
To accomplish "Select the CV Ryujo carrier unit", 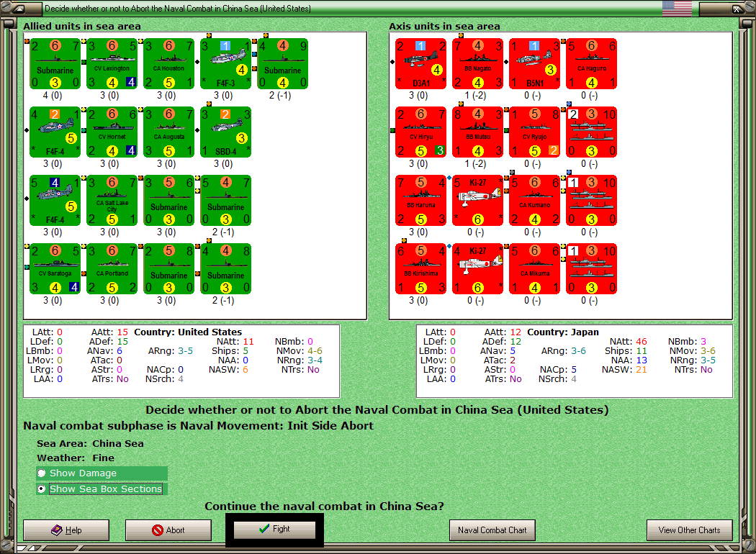I will pyautogui.click(x=535, y=132).
